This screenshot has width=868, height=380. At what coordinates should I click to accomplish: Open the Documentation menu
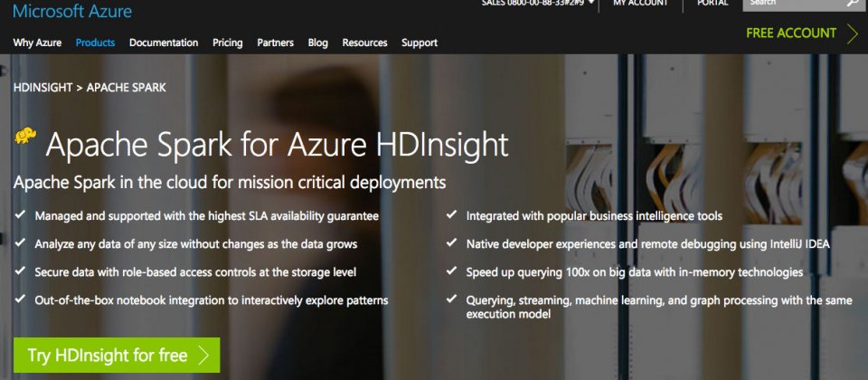[x=164, y=43]
